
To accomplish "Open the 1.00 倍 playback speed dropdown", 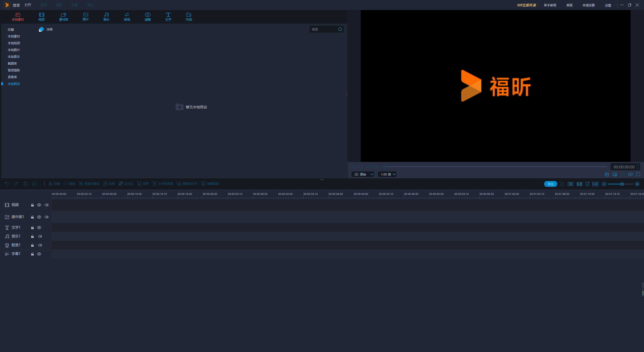I will [387, 174].
